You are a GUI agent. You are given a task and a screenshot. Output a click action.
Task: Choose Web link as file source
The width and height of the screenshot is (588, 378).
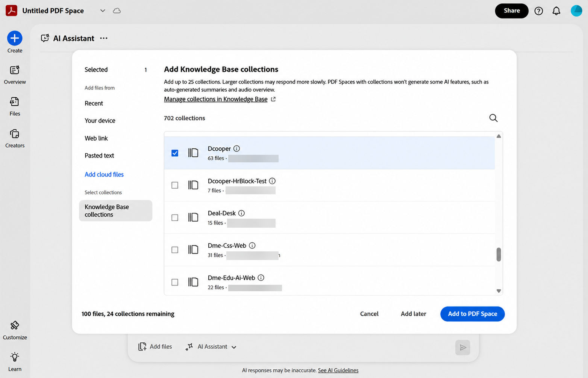coord(96,138)
